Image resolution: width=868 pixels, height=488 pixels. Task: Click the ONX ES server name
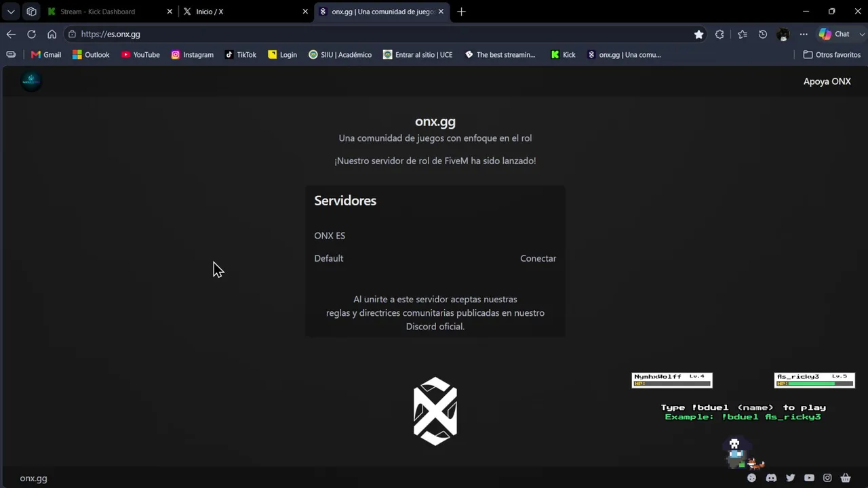pos(330,235)
